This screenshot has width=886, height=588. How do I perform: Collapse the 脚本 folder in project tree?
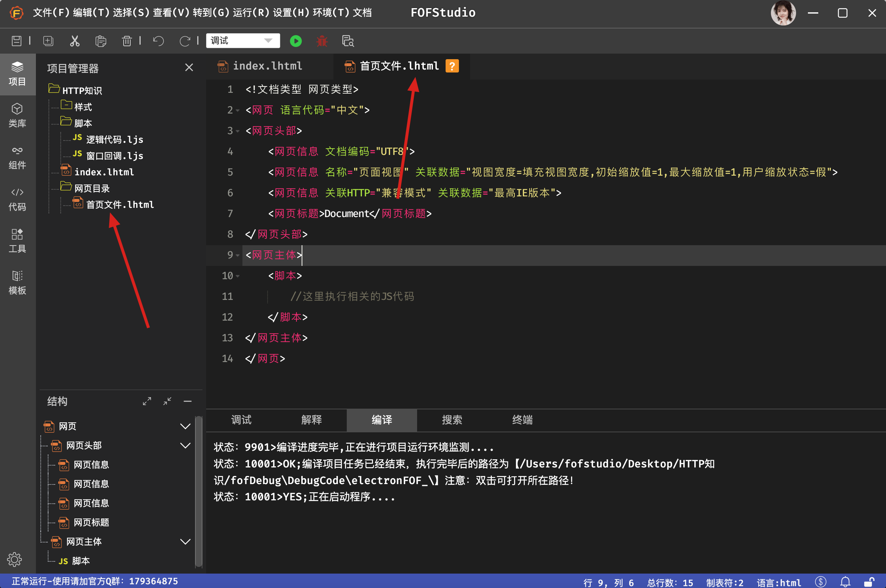point(66,122)
